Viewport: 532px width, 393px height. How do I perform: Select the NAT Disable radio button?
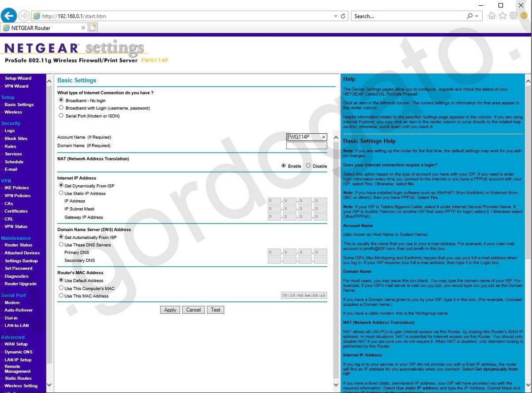(309, 166)
